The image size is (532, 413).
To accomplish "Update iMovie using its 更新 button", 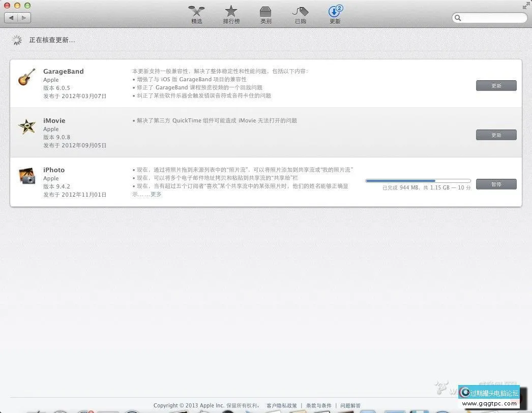I will tap(496, 135).
